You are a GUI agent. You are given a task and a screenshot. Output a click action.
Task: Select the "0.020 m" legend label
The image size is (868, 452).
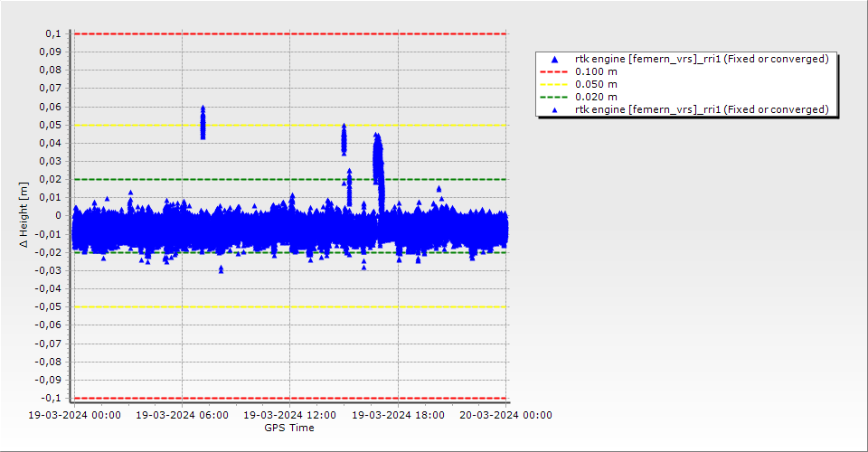[597, 97]
